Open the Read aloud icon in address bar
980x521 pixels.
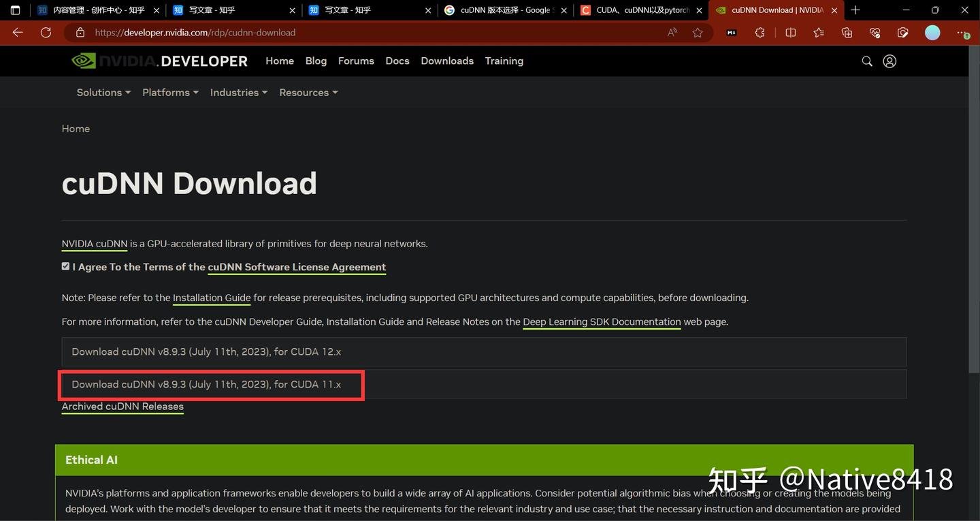tap(671, 32)
